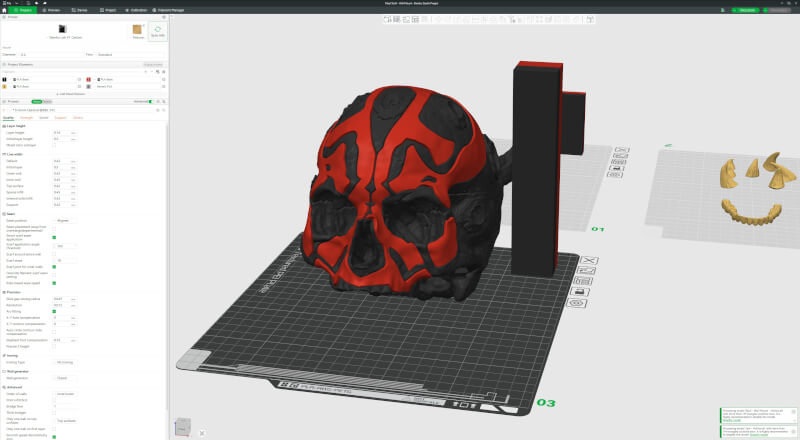Click the Layer height value field

coord(61,133)
